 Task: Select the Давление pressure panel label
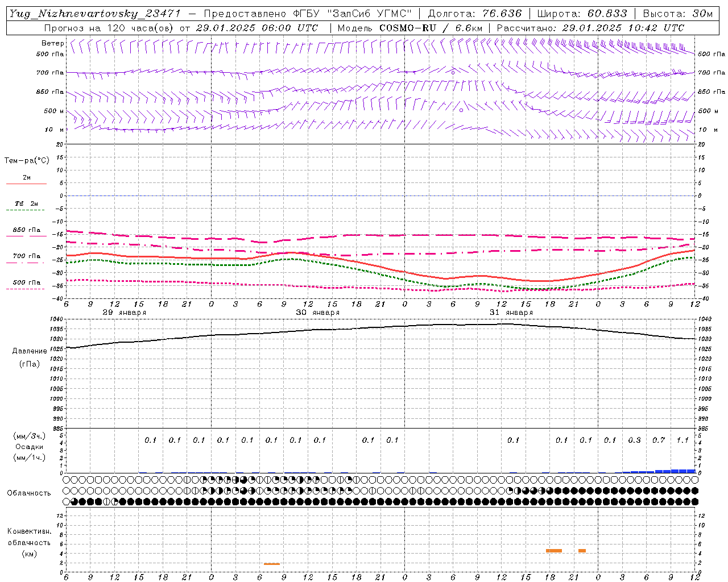(x=30, y=351)
